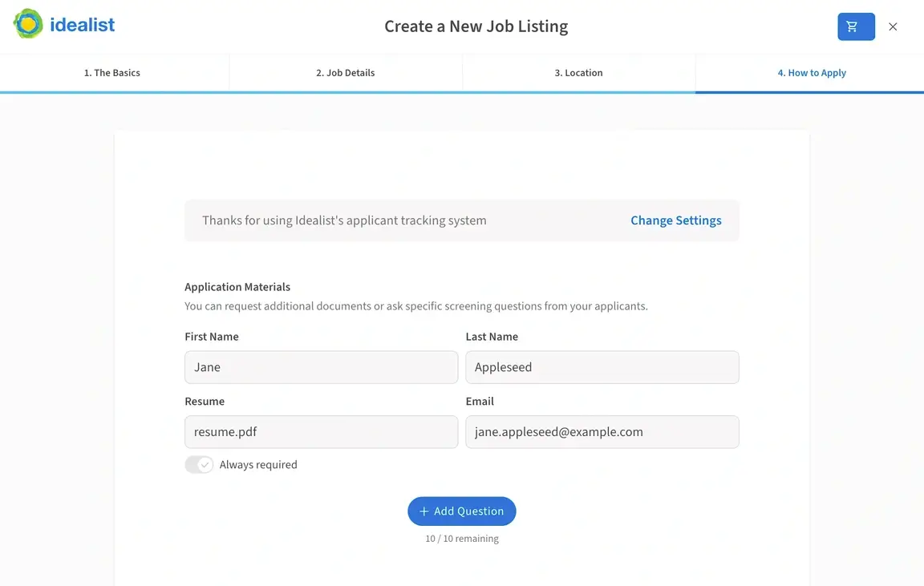Click the checkmark icon on the toggle
Screen dimensions: 924x586
pyautogui.click(x=205, y=464)
